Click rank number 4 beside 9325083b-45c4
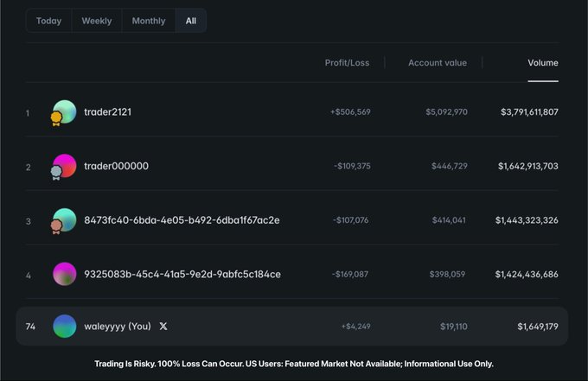This screenshot has height=381, width=588. pos(29,276)
